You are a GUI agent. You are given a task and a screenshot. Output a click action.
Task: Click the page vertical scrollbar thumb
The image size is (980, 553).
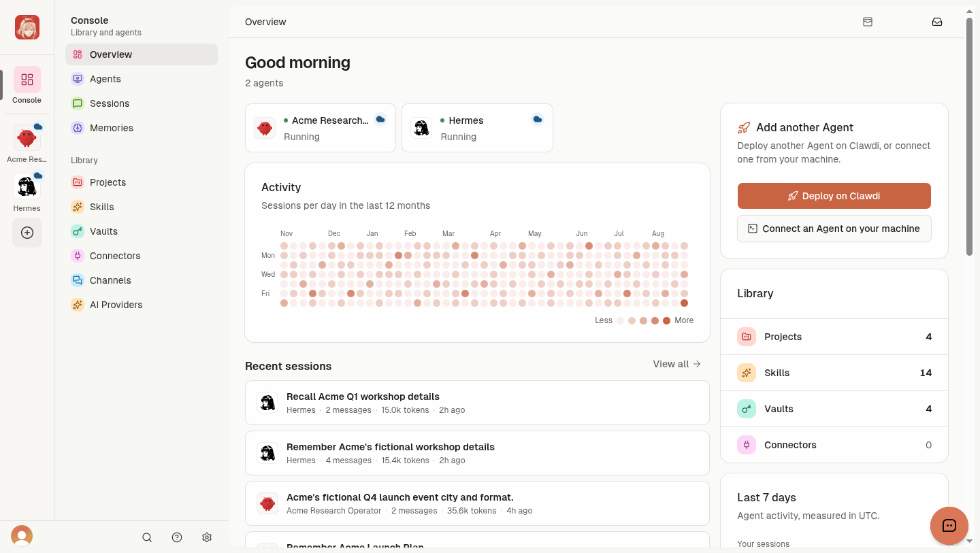(969, 136)
